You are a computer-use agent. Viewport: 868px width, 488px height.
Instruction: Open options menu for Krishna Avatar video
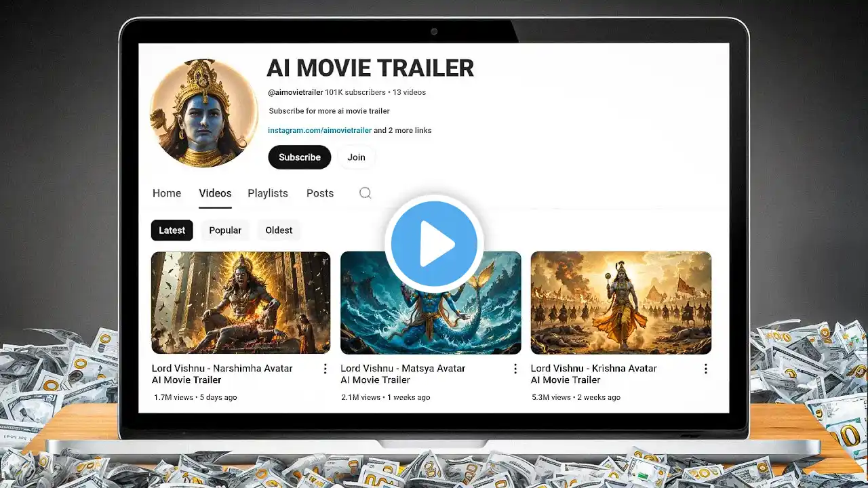click(x=705, y=369)
